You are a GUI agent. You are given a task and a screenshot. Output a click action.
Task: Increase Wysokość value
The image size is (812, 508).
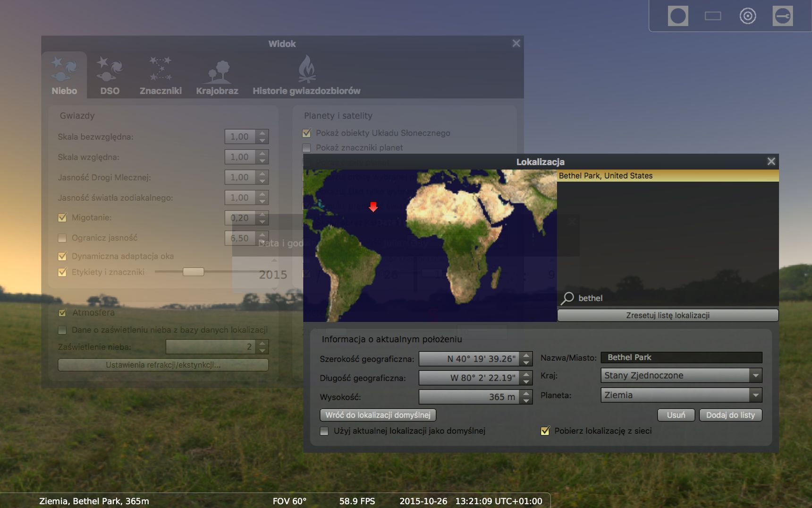(526, 394)
